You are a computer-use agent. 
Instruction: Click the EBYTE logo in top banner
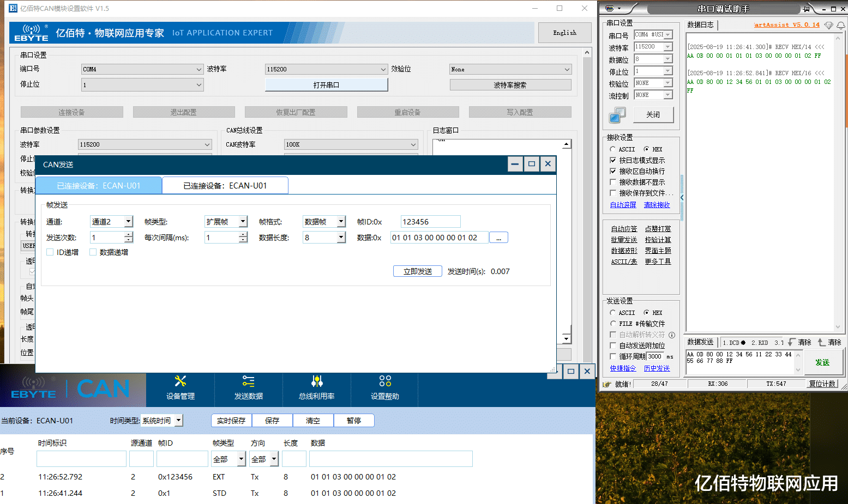coord(32,33)
